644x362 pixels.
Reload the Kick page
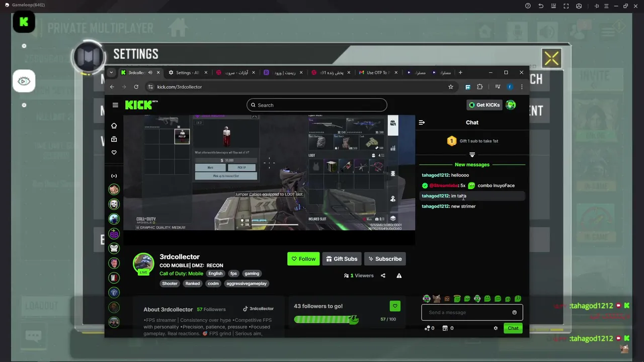[x=136, y=87]
